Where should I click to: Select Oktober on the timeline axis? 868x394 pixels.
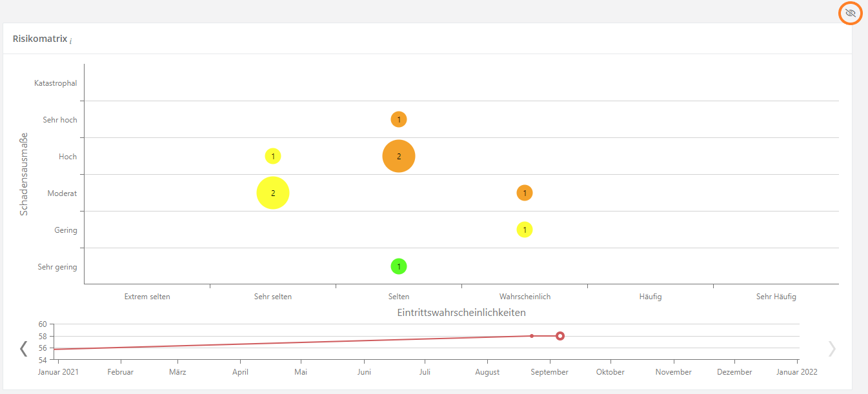pos(610,372)
